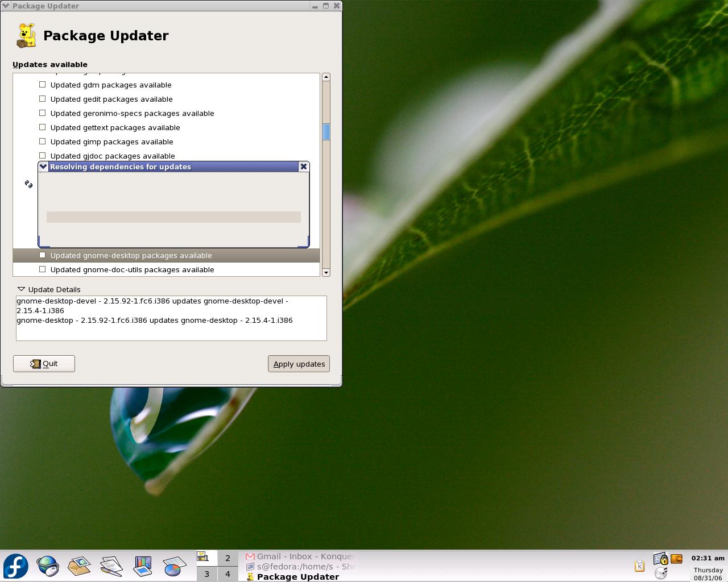The image size is (728, 582).
Task: Enable the gimp packages update checkbox
Action: tap(42, 142)
